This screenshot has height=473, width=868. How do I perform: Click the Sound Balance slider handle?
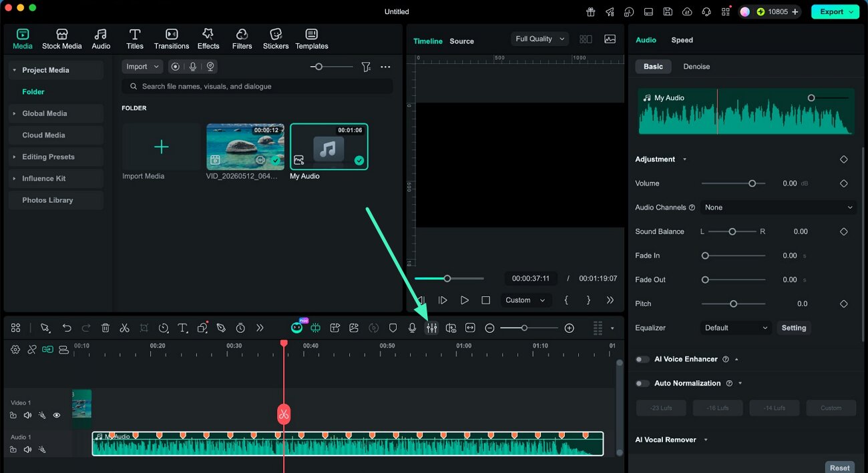pos(732,231)
